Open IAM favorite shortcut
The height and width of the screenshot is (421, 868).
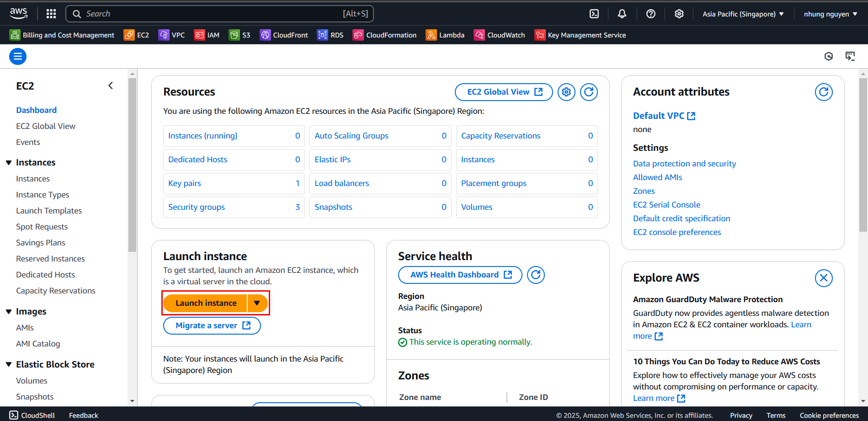coord(207,35)
